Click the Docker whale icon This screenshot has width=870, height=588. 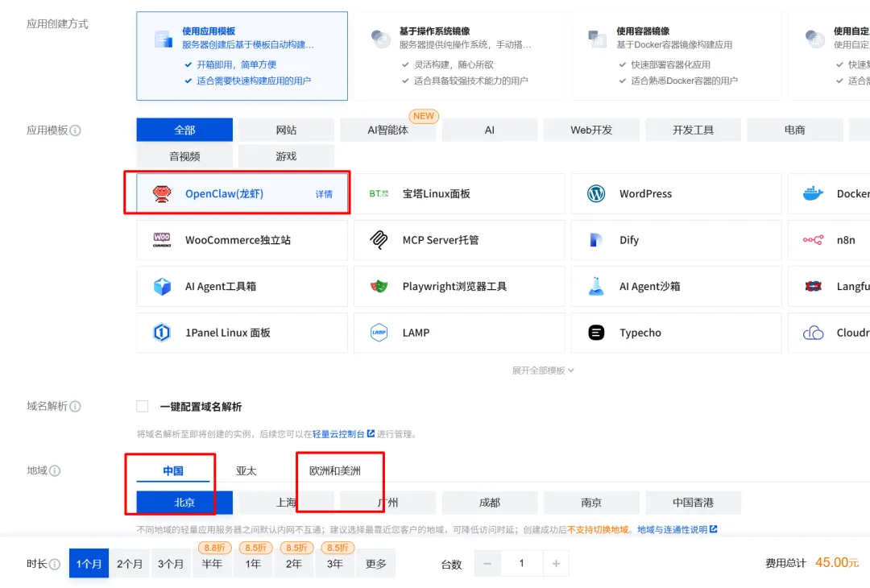(813, 193)
